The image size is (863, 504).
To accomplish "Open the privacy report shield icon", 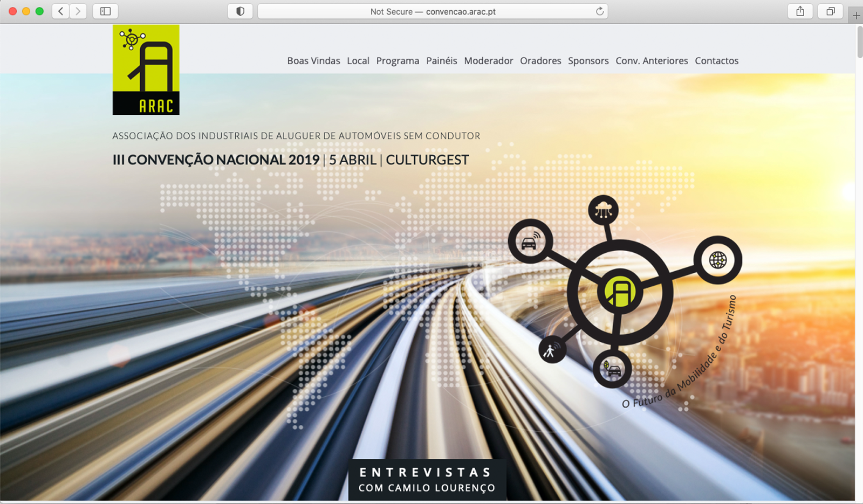I will click(241, 11).
